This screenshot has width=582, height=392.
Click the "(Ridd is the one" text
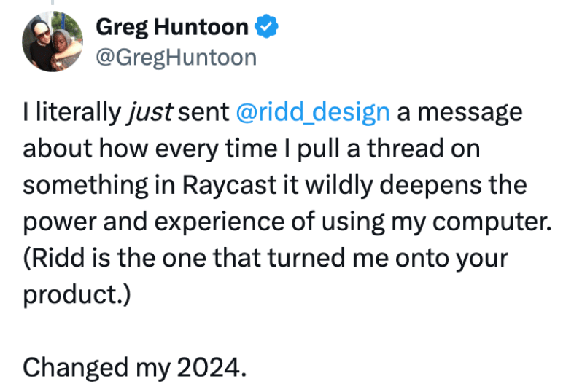[x=115, y=258]
